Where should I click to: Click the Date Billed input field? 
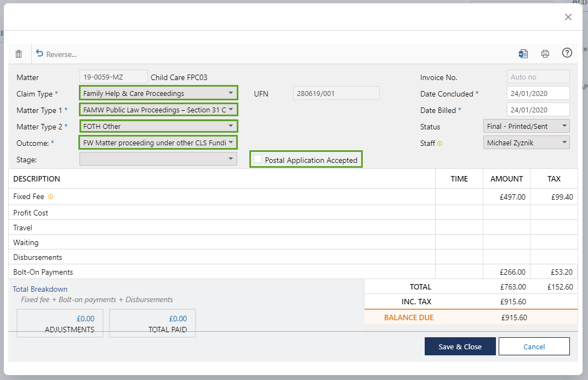[x=538, y=110]
